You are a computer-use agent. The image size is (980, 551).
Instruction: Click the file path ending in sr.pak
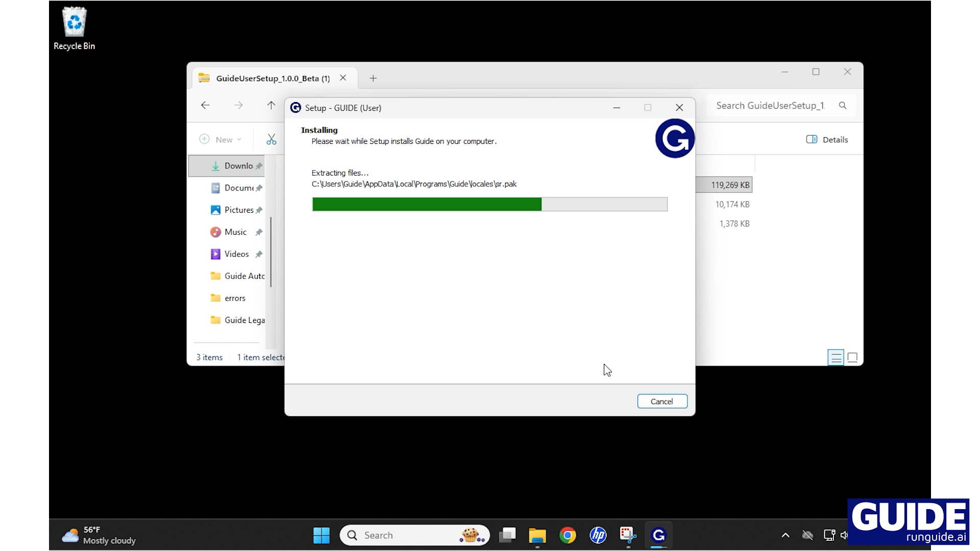point(414,184)
